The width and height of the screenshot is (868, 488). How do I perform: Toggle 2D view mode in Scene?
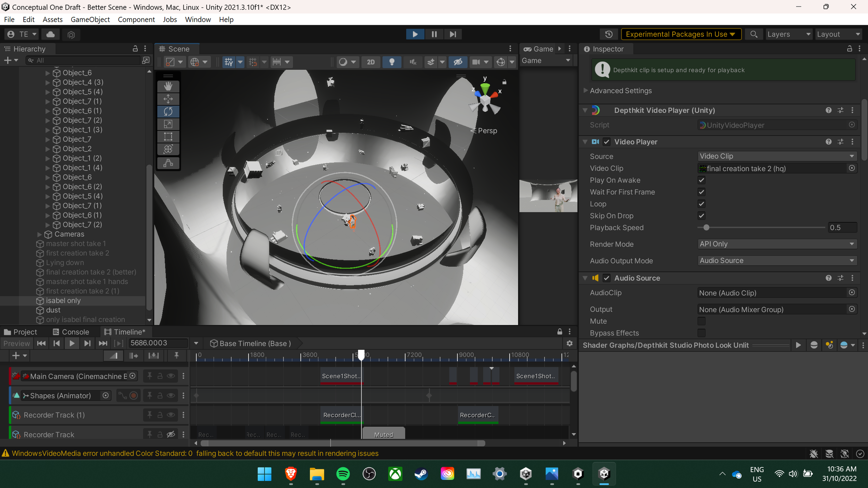pos(370,62)
